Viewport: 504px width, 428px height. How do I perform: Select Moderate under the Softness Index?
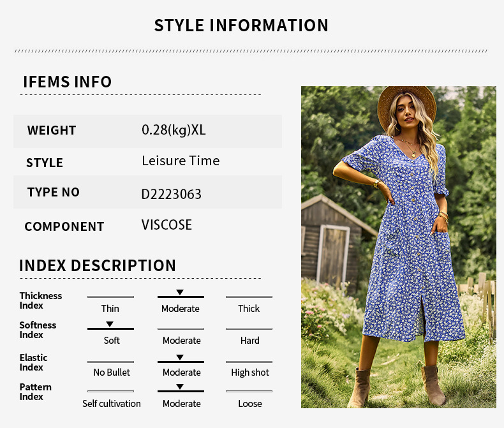(182, 340)
